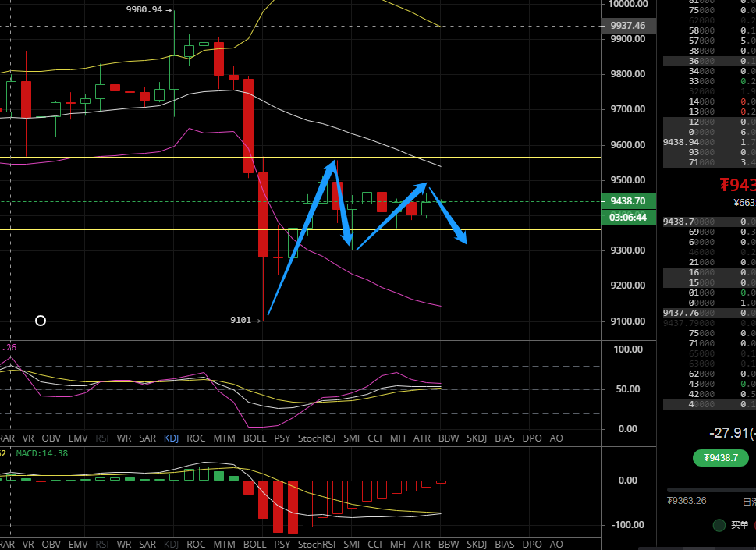756x550 pixels.
Task: Select StochRSI in the bottom MACD pane indicator row
Action: pyautogui.click(x=317, y=545)
